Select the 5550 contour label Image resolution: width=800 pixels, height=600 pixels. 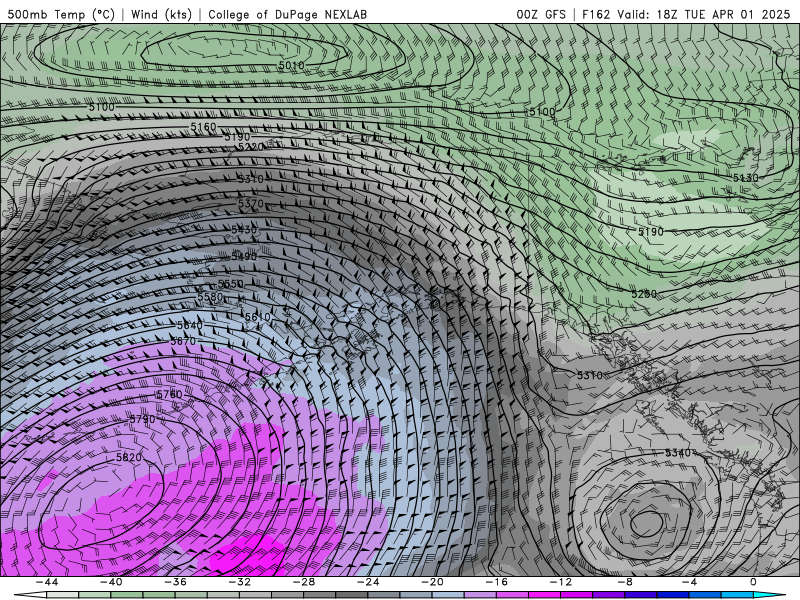point(231,284)
